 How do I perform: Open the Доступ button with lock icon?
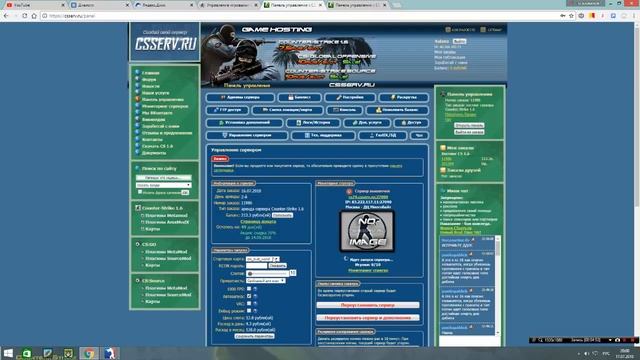pos(411,123)
